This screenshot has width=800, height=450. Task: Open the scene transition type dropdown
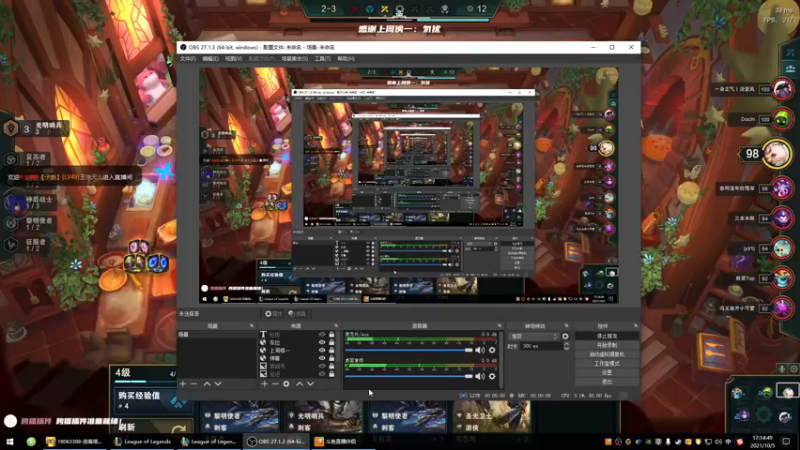tap(534, 336)
